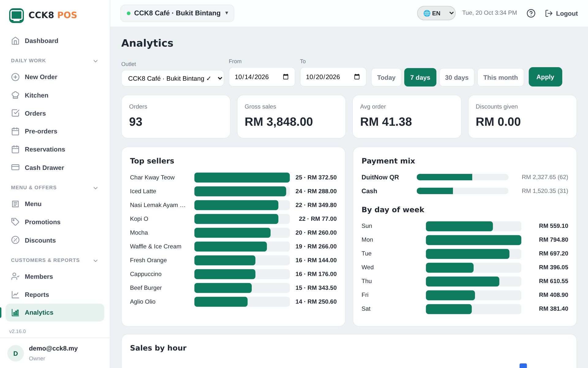Image resolution: width=588 pixels, height=368 pixels.
Task: Click the Mon day-of-week bar
Action: pyautogui.click(x=473, y=240)
